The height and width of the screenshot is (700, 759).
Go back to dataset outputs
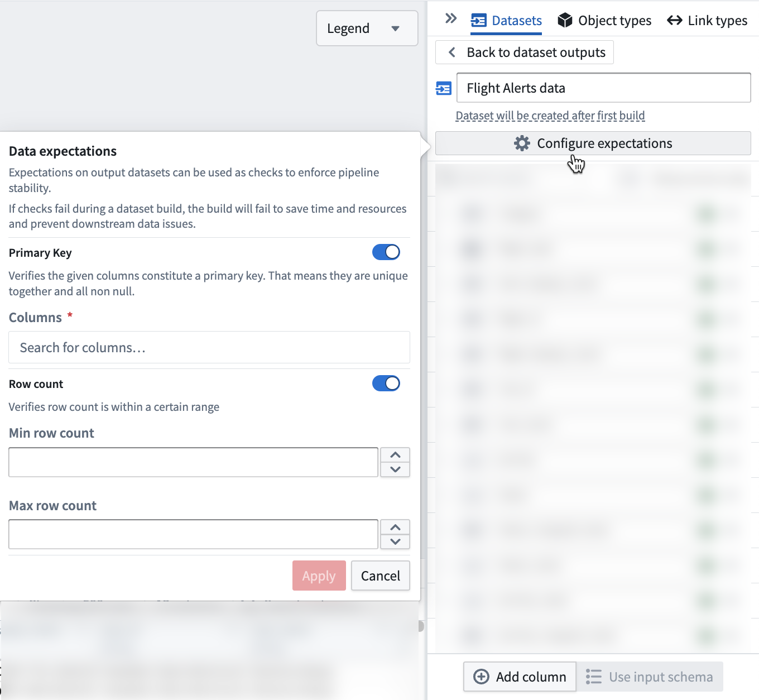coord(525,52)
